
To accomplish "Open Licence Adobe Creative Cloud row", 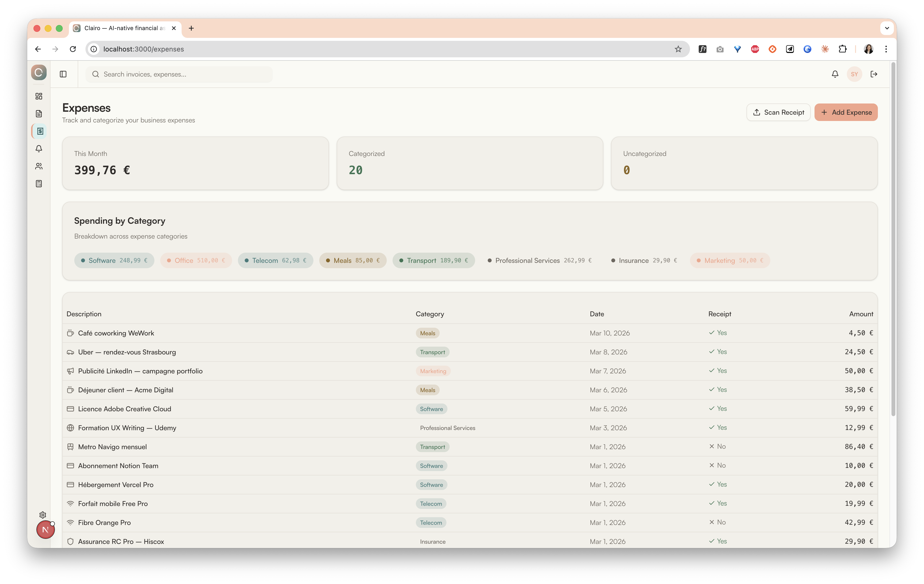I will coord(470,409).
